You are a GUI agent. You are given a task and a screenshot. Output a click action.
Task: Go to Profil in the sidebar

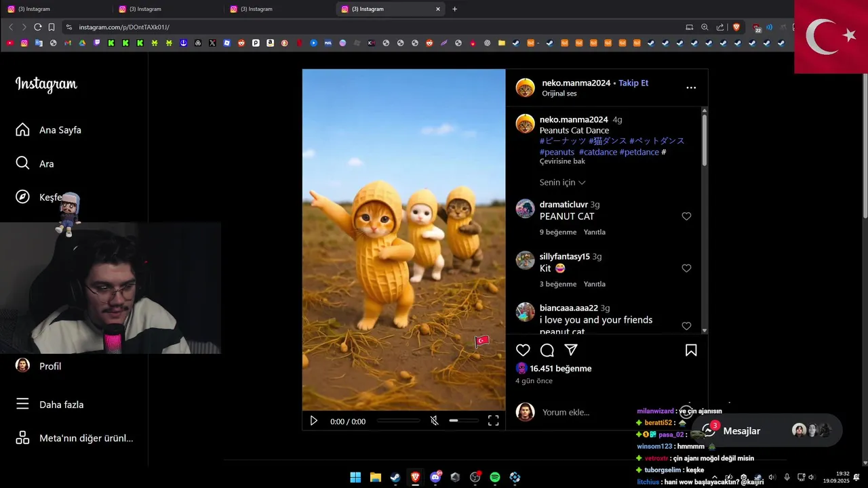click(x=39, y=366)
